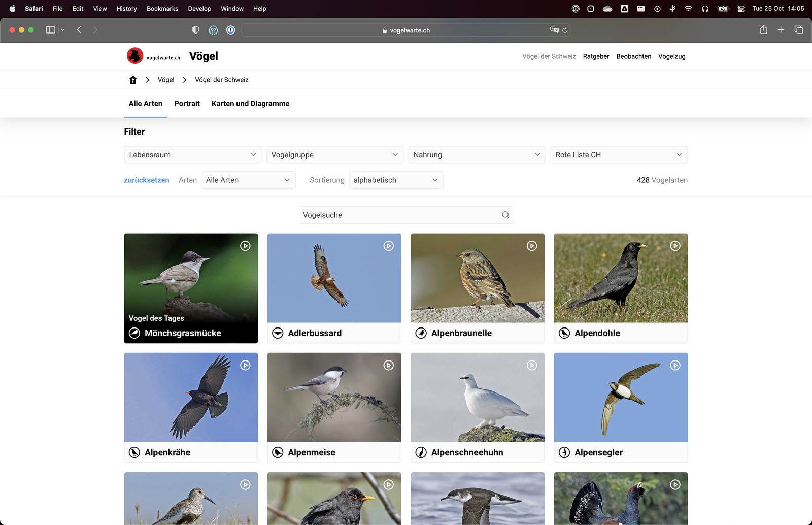The width and height of the screenshot is (812, 525).
Task: Click the bird-group icon beside Alpendohle
Action: (564, 333)
